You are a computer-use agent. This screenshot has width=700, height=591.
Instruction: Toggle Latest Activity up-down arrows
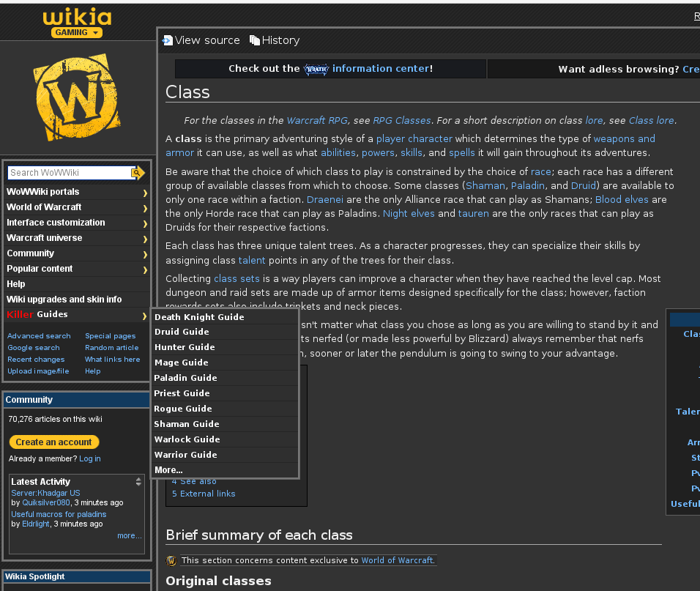[x=138, y=482]
